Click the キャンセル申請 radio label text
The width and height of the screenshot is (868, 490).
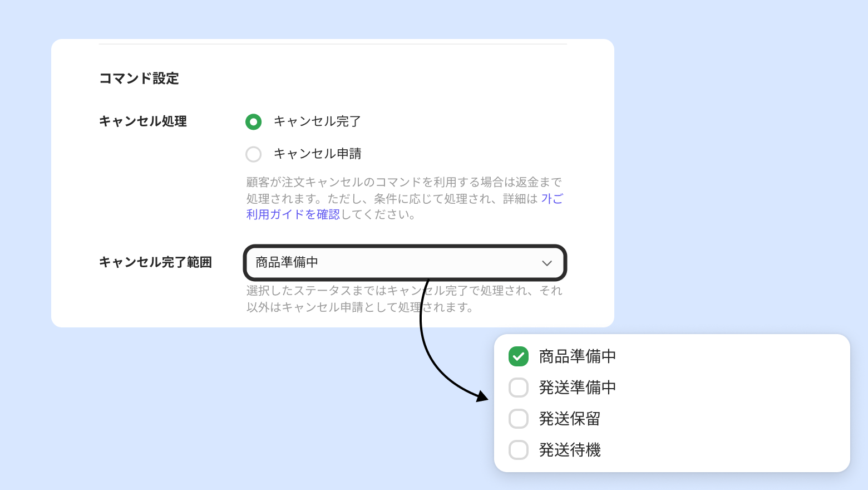click(317, 154)
